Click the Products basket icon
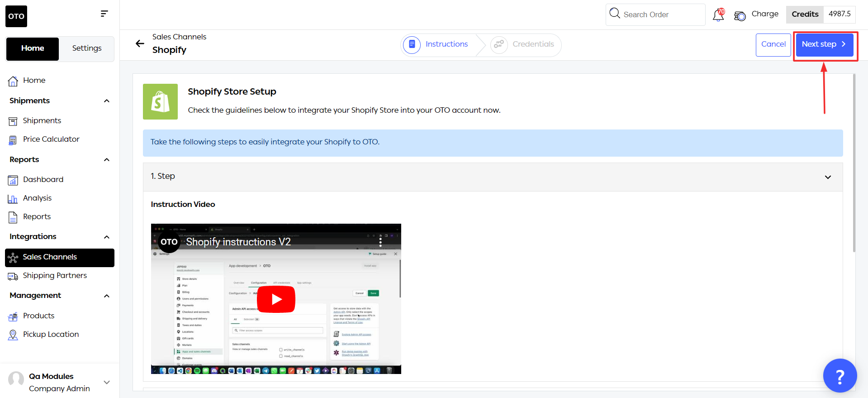The height and width of the screenshot is (398, 868). click(x=13, y=316)
